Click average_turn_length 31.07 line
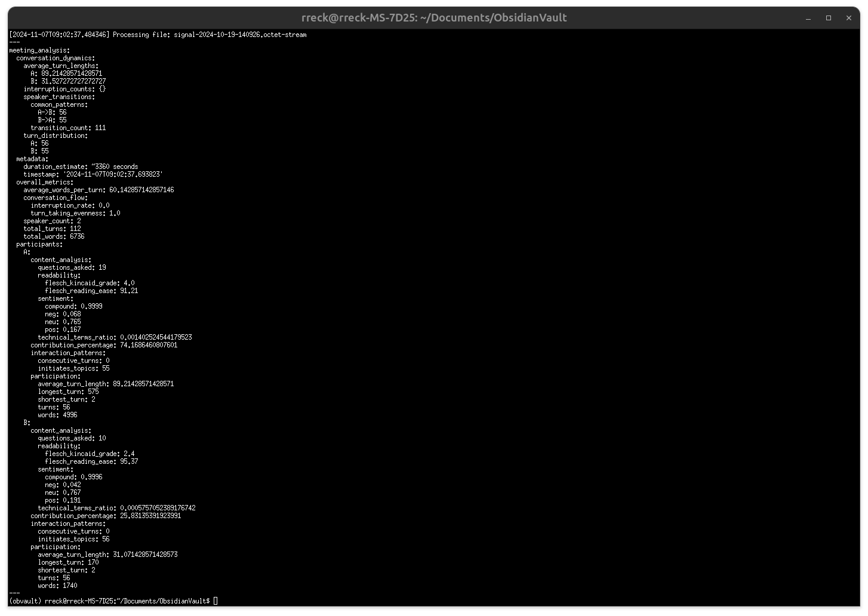Screen dimensions: 868x616 [x=107, y=555]
